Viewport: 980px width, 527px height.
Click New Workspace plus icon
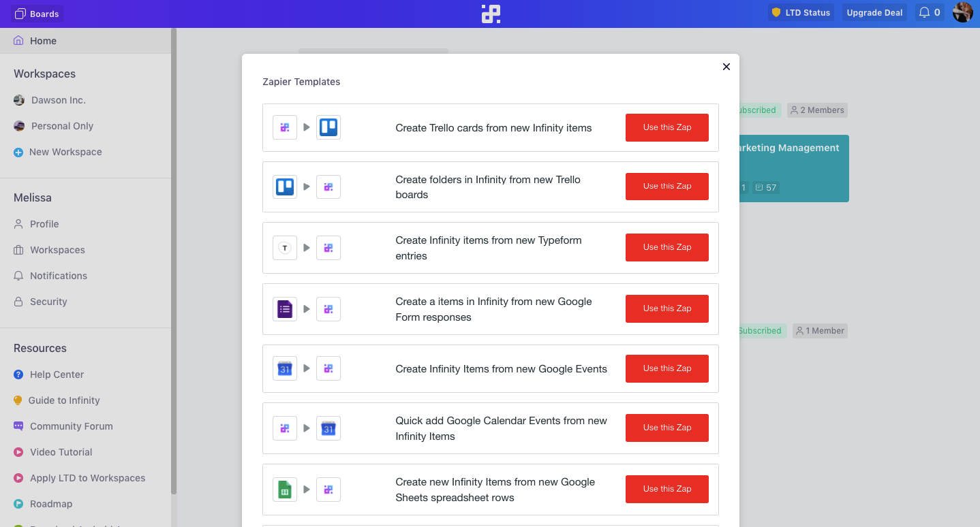pyautogui.click(x=18, y=153)
